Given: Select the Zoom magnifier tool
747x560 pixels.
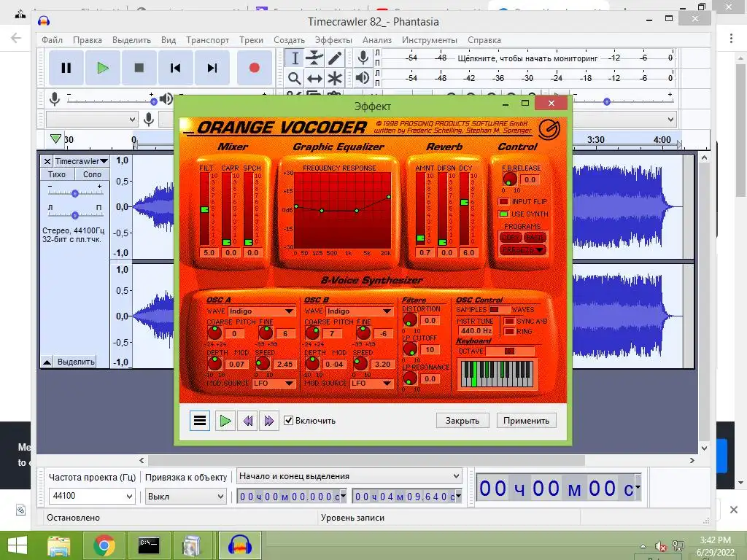Looking at the screenshot, I should pyautogui.click(x=295, y=78).
